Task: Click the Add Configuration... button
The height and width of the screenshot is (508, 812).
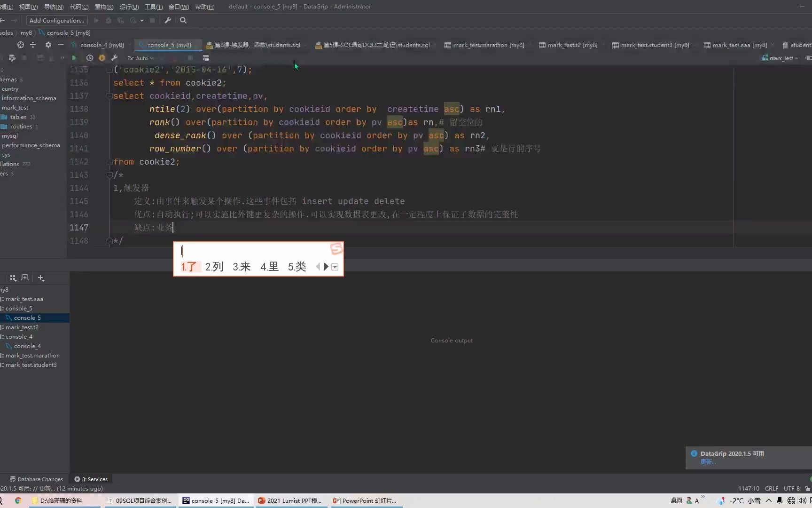Action: (57, 20)
